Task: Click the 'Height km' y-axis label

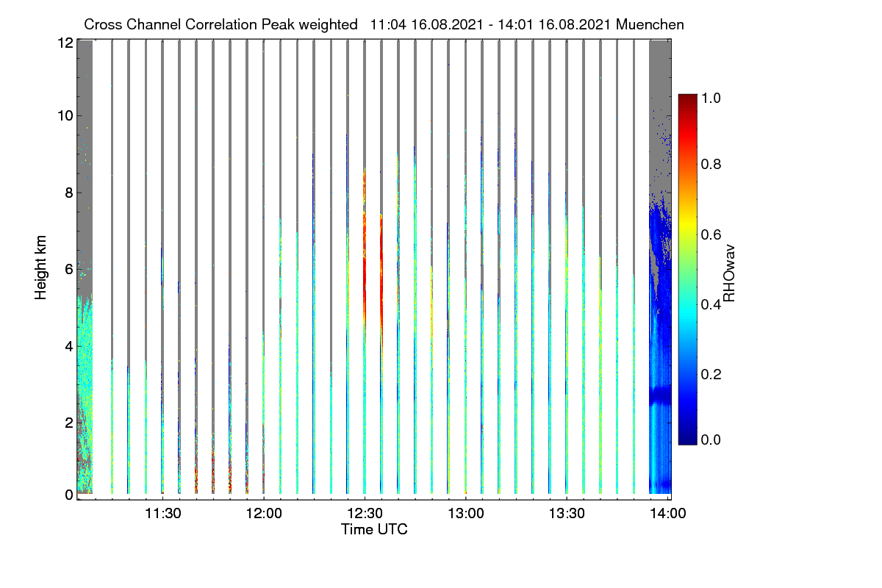Action: pyautogui.click(x=41, y=267)
